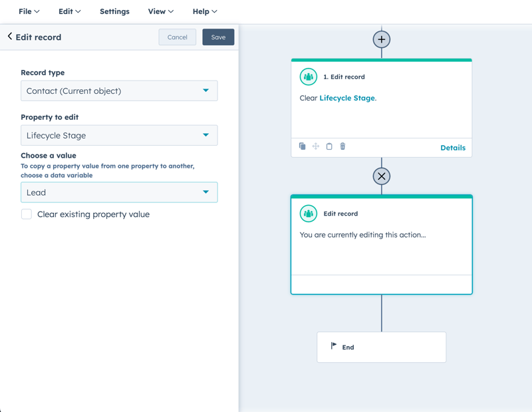Click the Cancel button
The height and width of the screenshot is (412, 532).
click(177, 37)
